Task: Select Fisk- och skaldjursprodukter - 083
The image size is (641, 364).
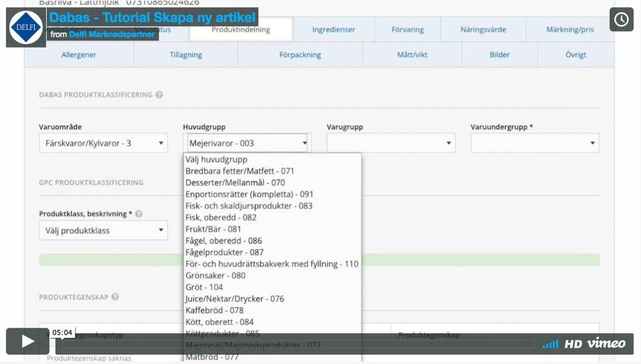Action: click(x=273, y=206)
